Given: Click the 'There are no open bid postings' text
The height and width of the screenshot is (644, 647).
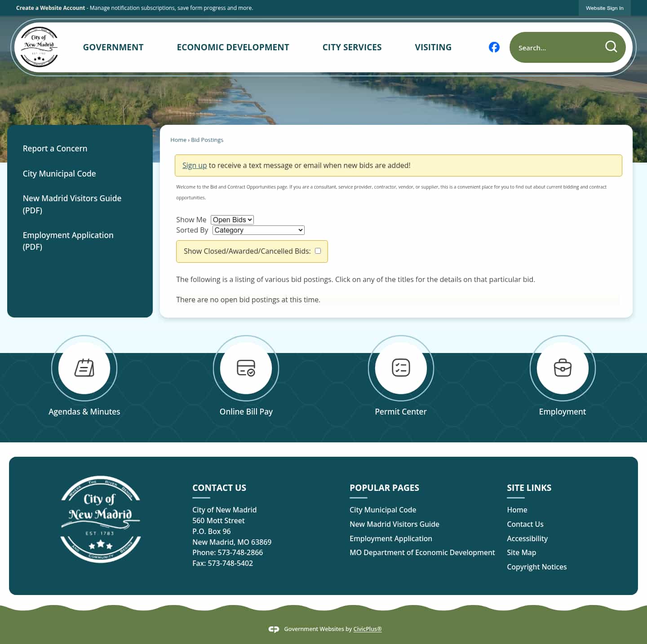Looking at the screenshot, I should (248, 300).
